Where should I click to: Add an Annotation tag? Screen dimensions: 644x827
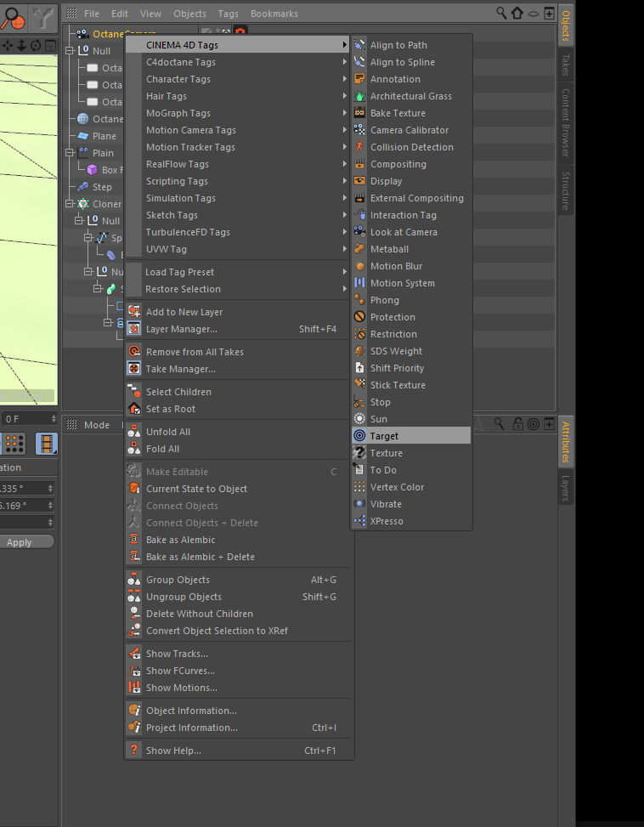[411, 78]
